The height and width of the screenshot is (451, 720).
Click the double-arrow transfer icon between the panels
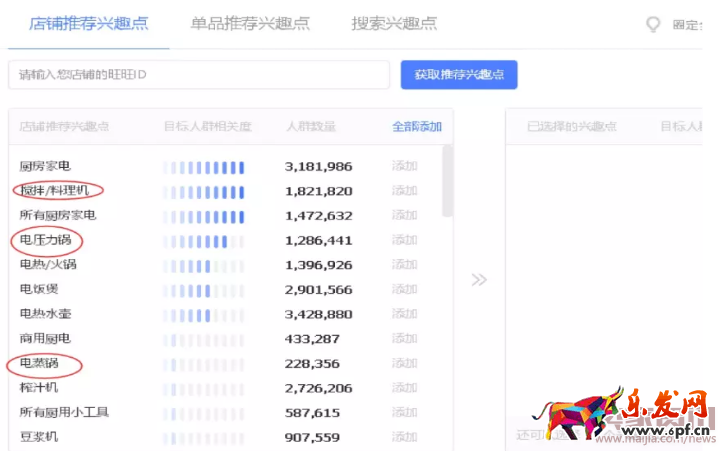(480, 279)
